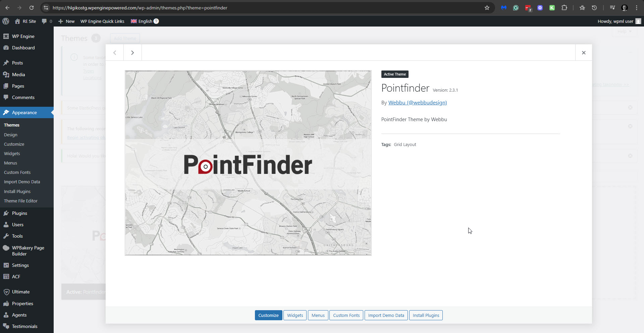Open the Themes submenu item

tap(12, 125)
